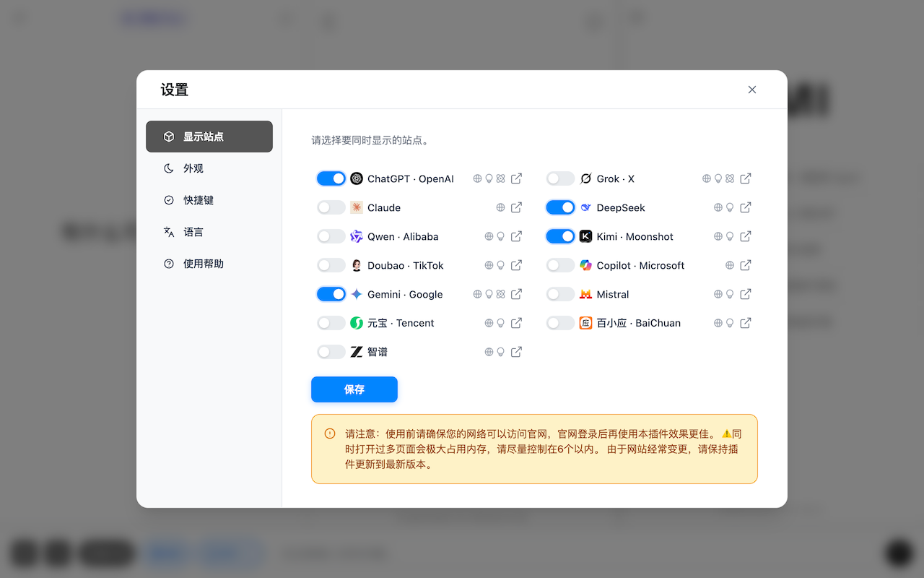
Task: Open DeepSeek site via its external link icon
Action: [x=746, y=207]
